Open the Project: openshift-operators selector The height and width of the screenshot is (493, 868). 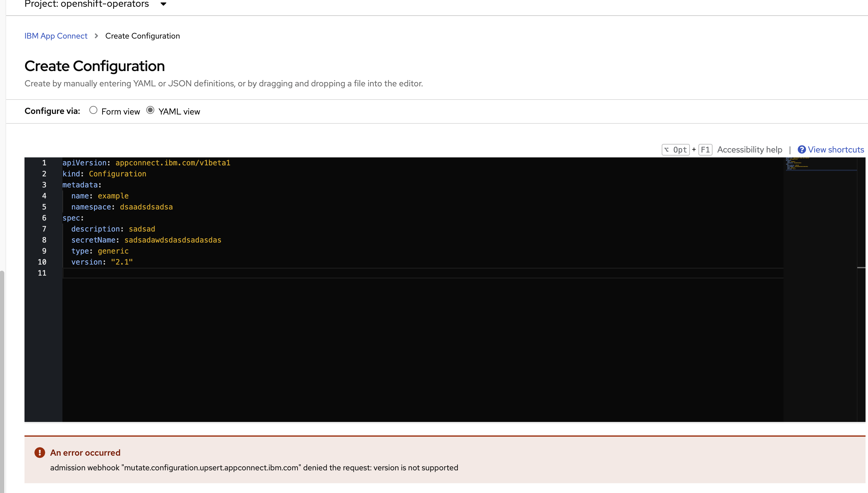point(87,4)
